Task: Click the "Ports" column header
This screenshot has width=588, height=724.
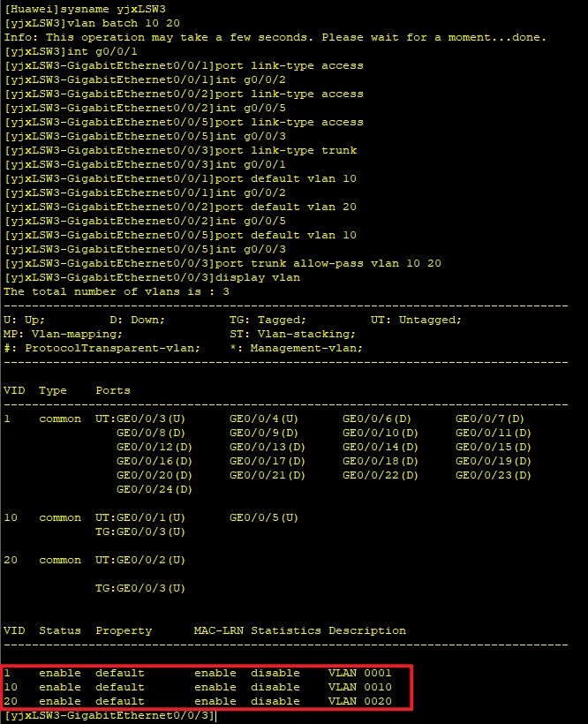Action: [113, 390]
